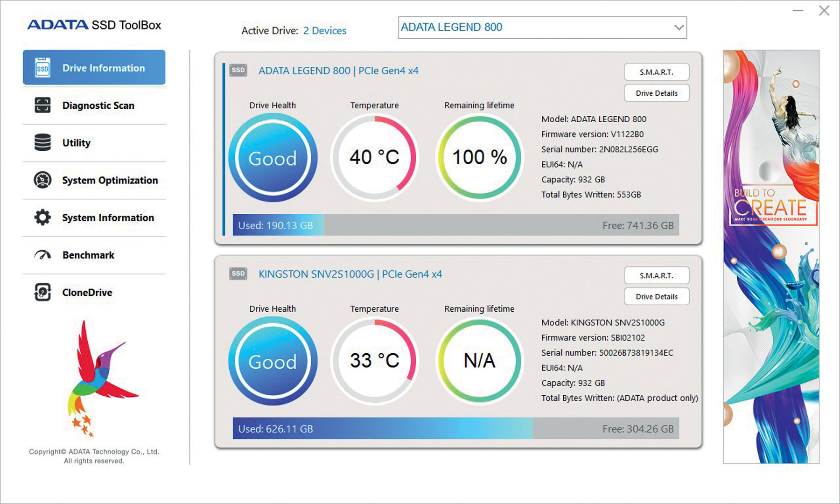Click the System Optimization gauge icon
Screen dimensions: 840x504
42,180
